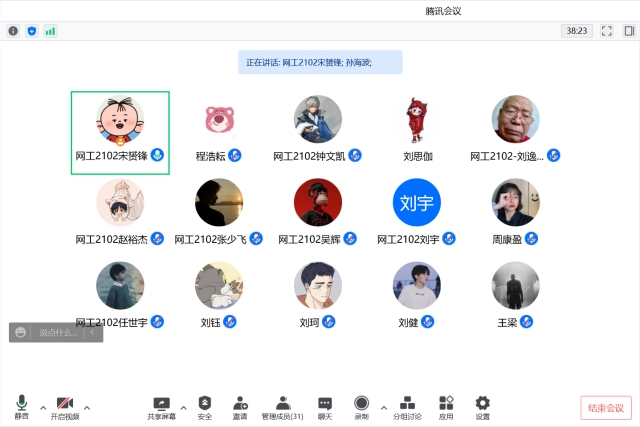
Task: Open the blue security shield icon
Action: pyautogui.click(x=32, y=31)
